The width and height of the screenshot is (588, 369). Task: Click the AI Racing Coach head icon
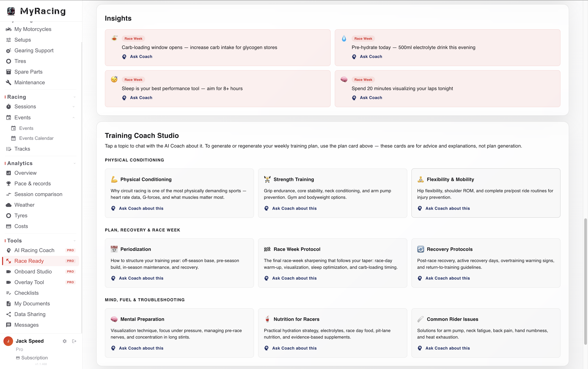click(9, 250)
